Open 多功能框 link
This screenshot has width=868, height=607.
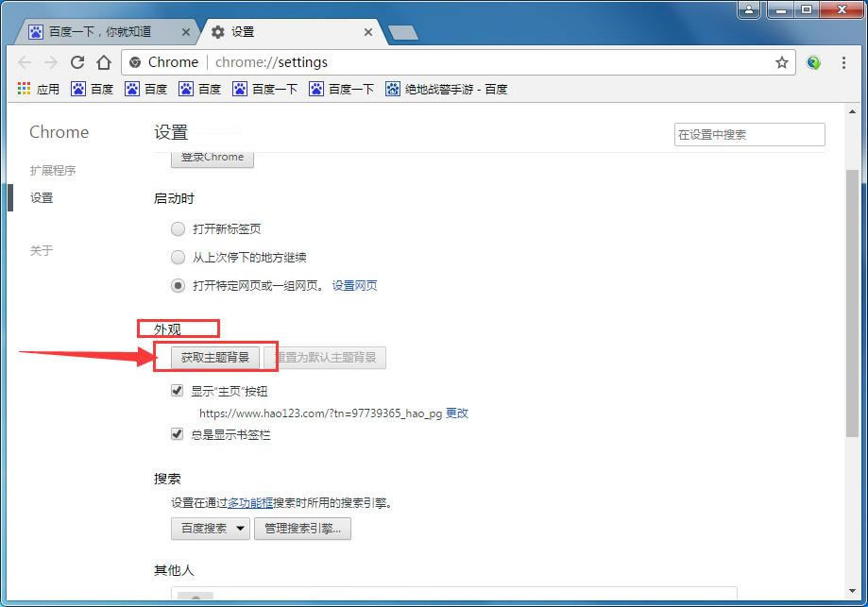click(x=250, y=502)
